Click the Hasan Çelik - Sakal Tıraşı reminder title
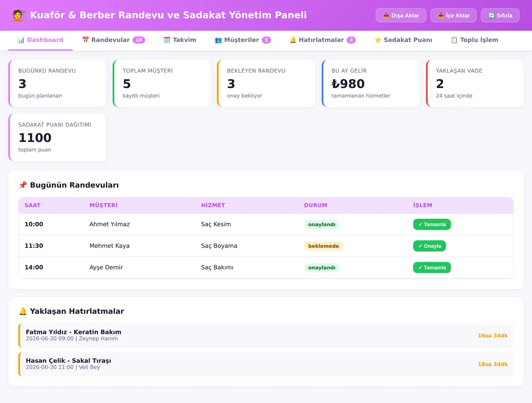This screenshot has width=532, height=403. point(68,361)
